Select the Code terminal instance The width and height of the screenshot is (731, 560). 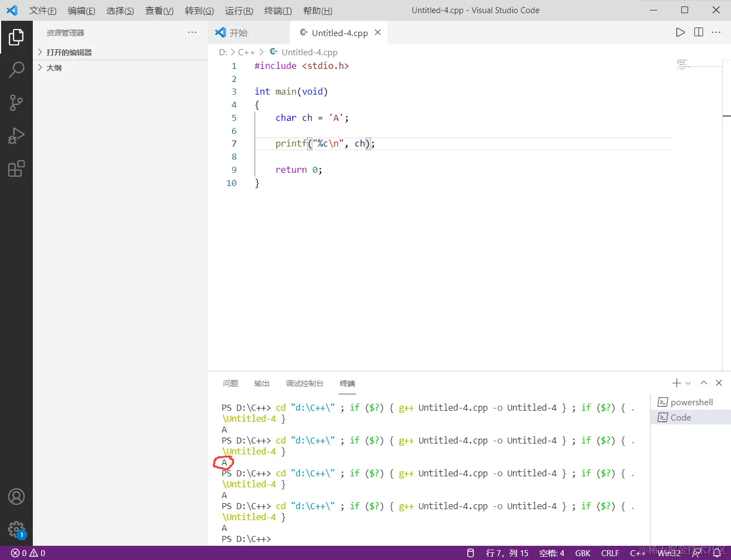(691, 417)
